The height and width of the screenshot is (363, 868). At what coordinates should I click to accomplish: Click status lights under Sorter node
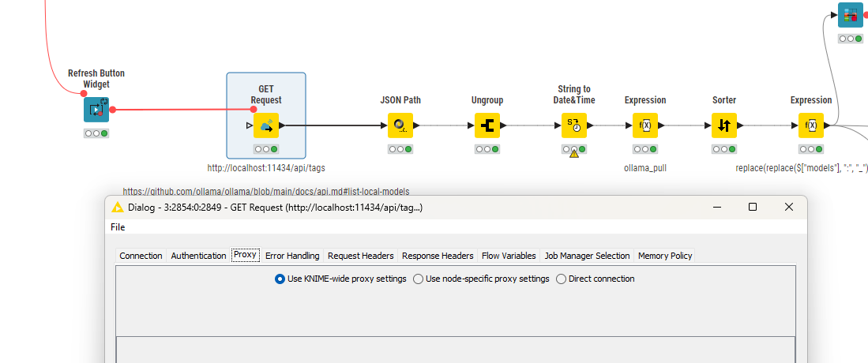[x=724, y=149]
